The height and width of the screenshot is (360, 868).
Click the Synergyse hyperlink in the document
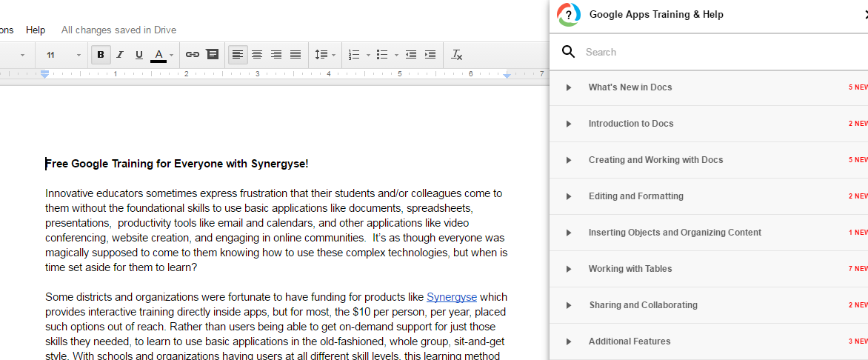pos(452,297)
